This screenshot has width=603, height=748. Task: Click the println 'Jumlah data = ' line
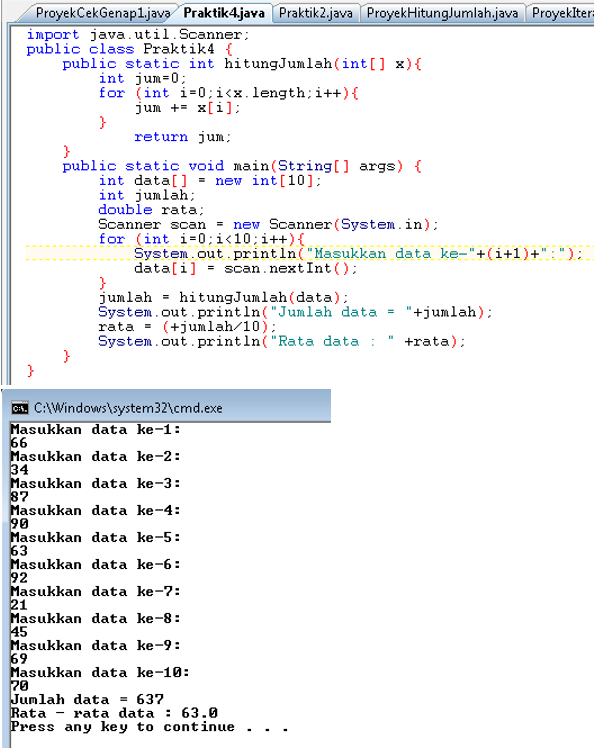point(295,312)
